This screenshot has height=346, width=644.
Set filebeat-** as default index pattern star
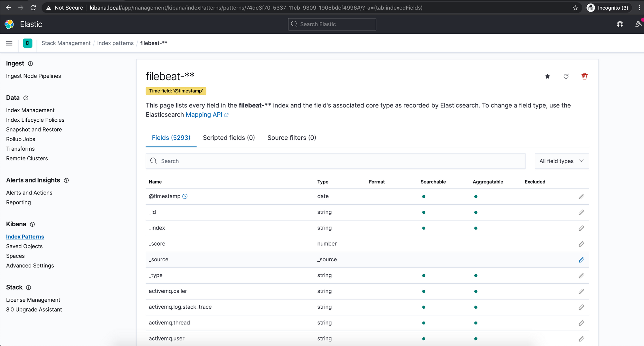547,76
